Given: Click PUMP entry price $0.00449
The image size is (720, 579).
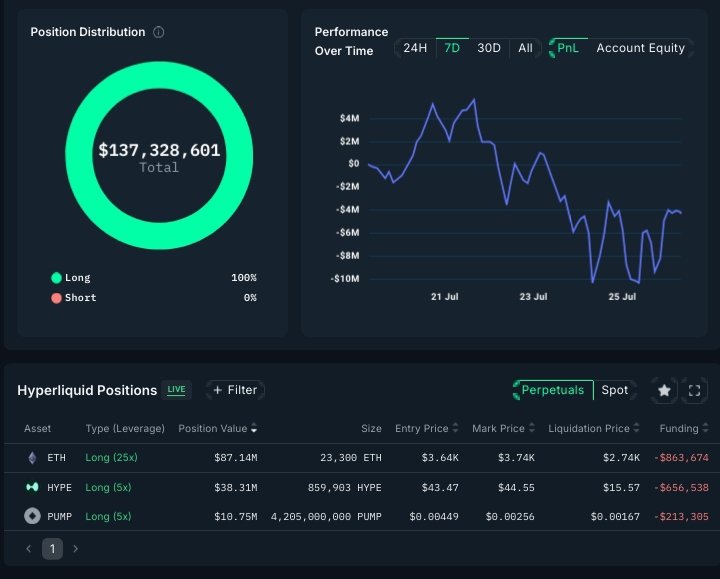Looking at the screenshot, I should pos(434,517).
